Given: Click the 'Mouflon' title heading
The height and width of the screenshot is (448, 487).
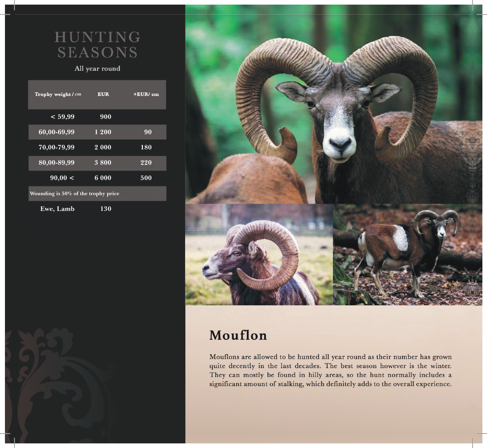Looking at the screenshot, I should point(238,336).
